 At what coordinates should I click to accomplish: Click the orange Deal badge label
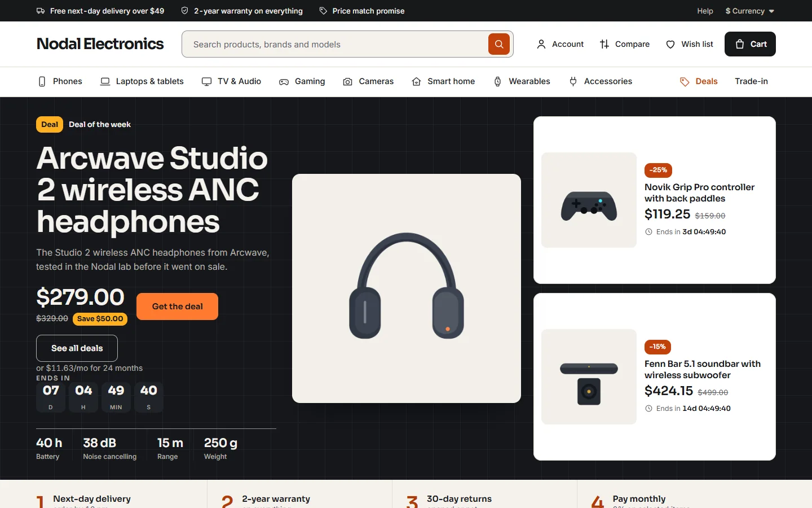pos(50,124)
